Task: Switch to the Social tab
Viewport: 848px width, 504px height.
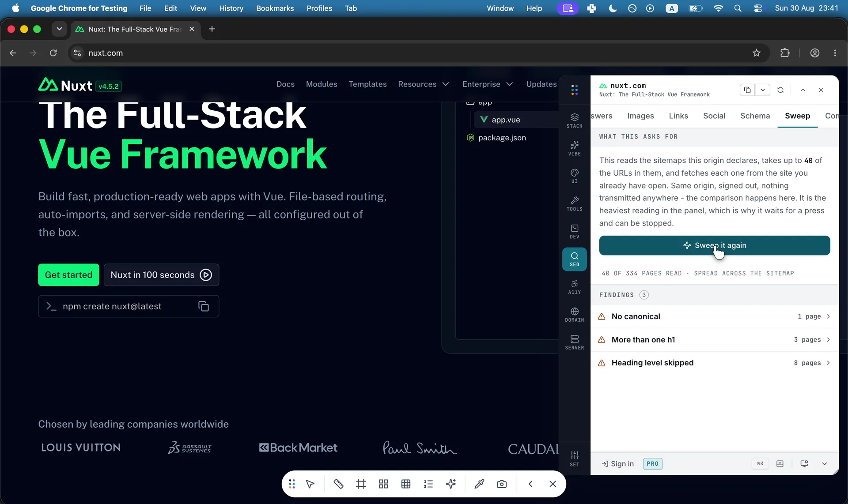Action: 714,116
